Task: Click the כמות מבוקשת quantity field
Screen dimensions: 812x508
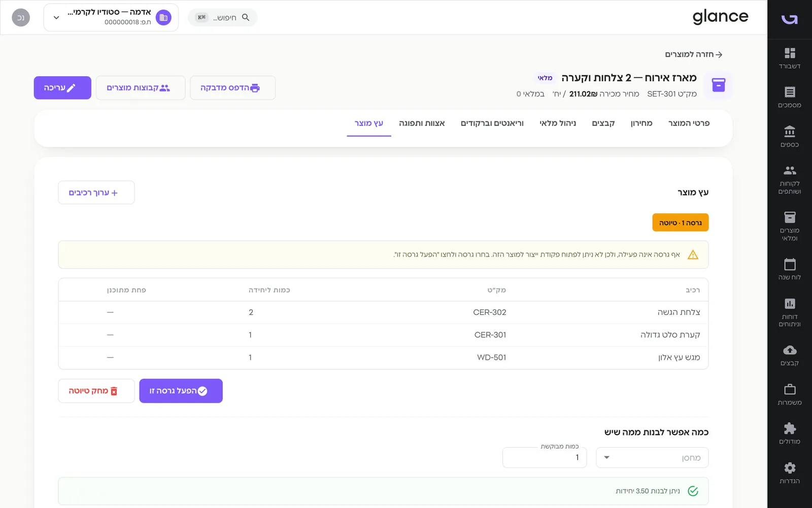Action: point(545,457)
